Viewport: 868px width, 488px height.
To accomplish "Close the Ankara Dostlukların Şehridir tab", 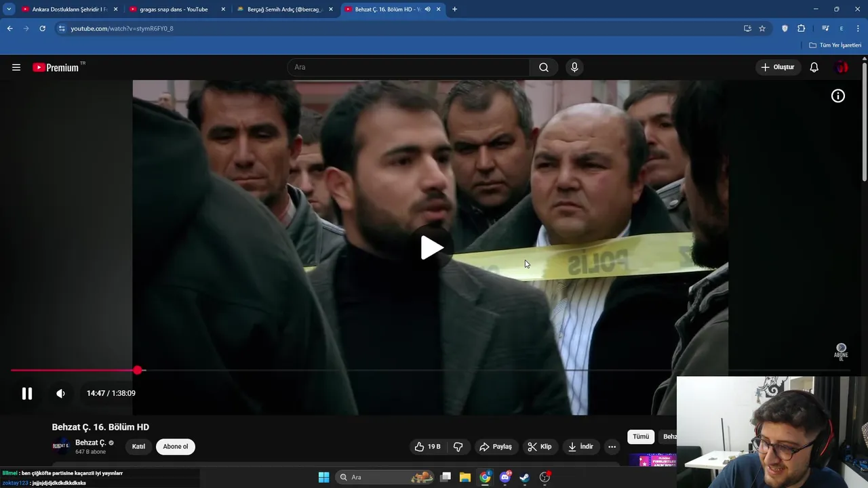I will pyautogui.click(x=115, y=9).
